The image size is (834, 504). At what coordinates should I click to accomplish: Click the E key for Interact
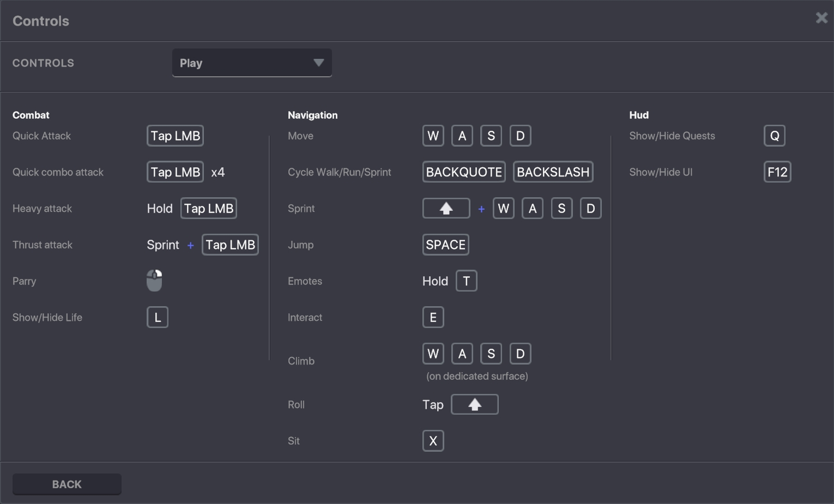click(x=433, y=317)
